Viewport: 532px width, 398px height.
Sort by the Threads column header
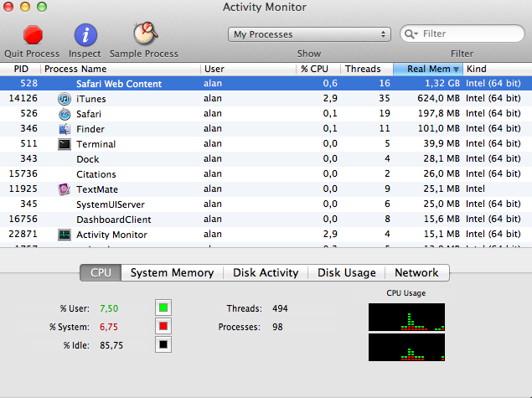367,69
